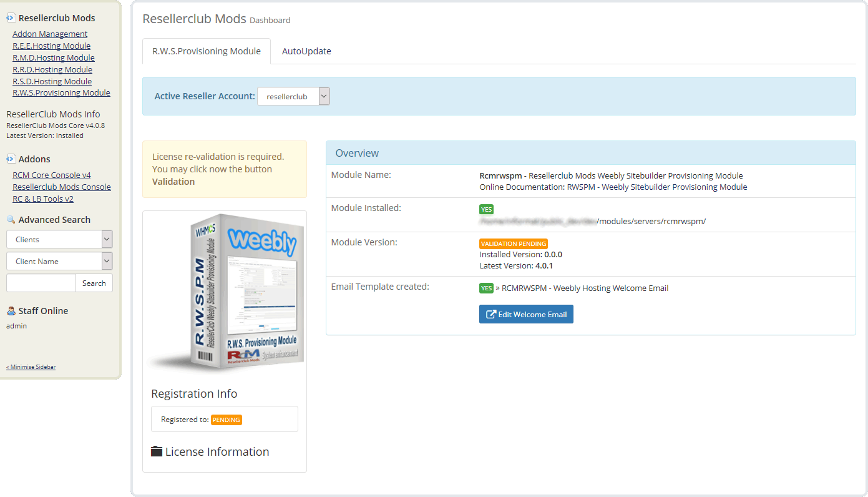This screenshot has height=497, width=868.
Task: Switch to the AutoUpdate tab
Action: pos(306,51)
